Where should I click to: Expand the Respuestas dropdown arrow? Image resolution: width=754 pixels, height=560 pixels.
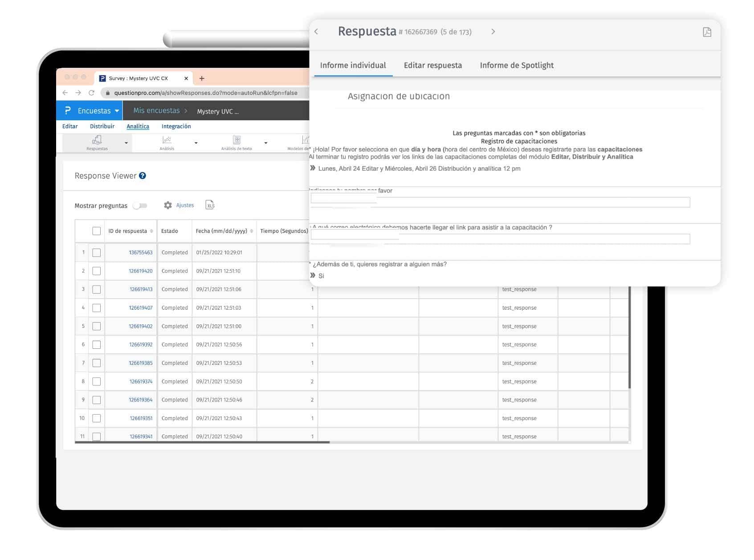126,143
